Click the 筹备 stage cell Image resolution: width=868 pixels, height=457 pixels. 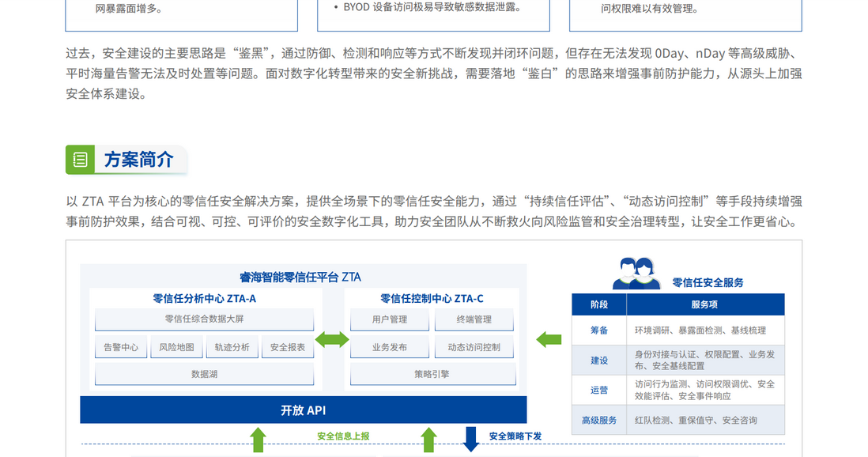(x=599, y=330)
